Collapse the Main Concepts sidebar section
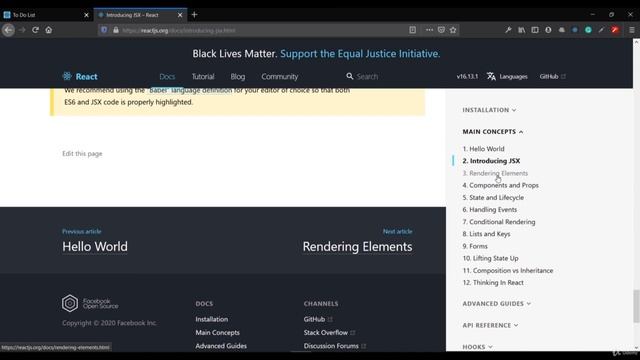 coord(493,131)
